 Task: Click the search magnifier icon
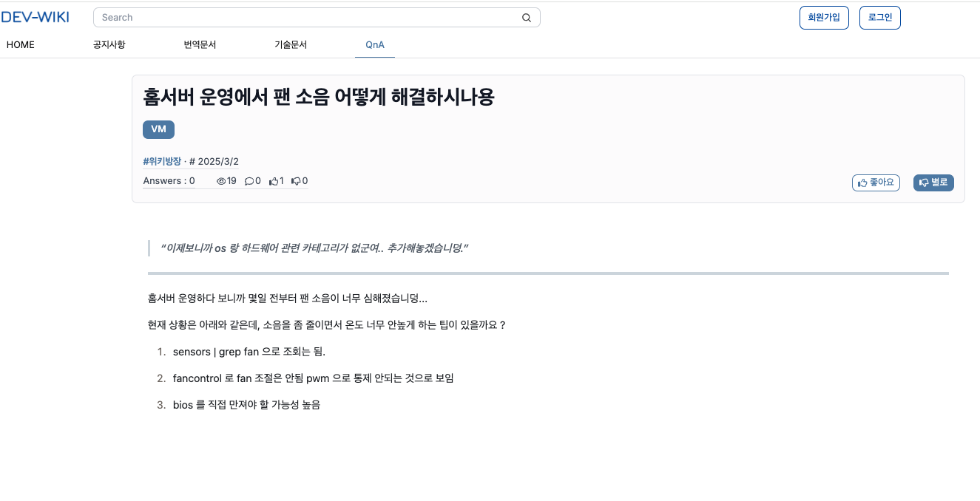click(x=527, y=18)
